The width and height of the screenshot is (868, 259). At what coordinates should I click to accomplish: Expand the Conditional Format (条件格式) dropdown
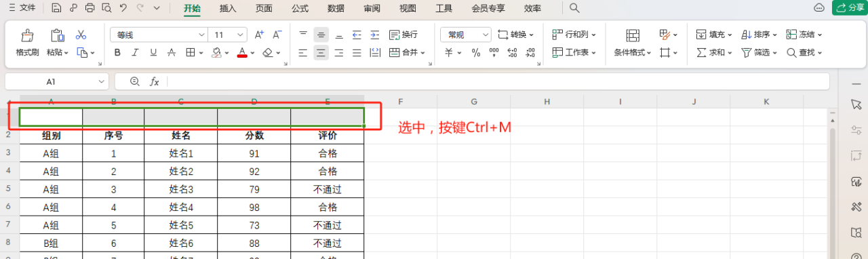point(649,52)
